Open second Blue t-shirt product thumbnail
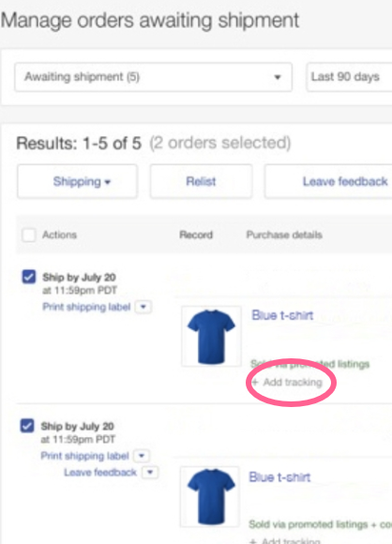This screenshot has width=392, height=544. coord(209,496)
